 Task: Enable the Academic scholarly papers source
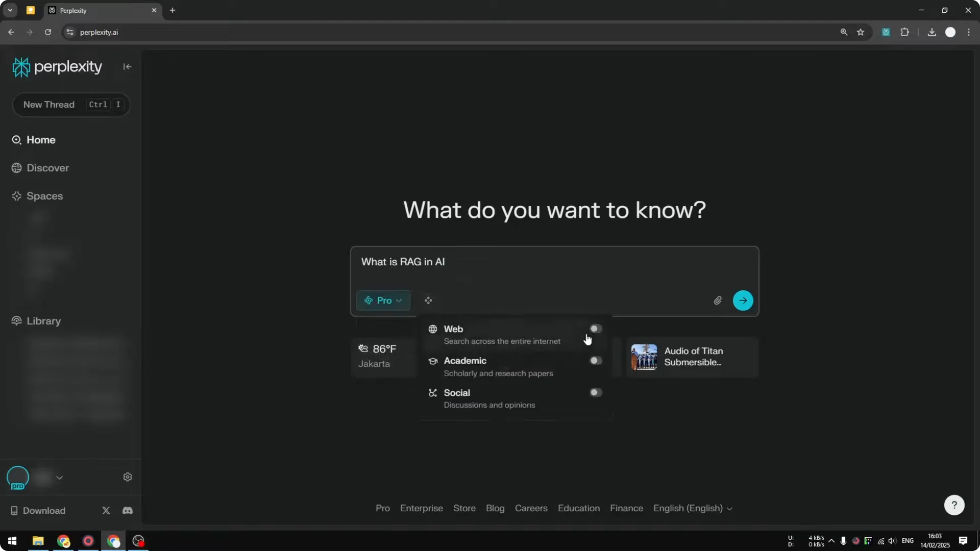pos(595,360)
